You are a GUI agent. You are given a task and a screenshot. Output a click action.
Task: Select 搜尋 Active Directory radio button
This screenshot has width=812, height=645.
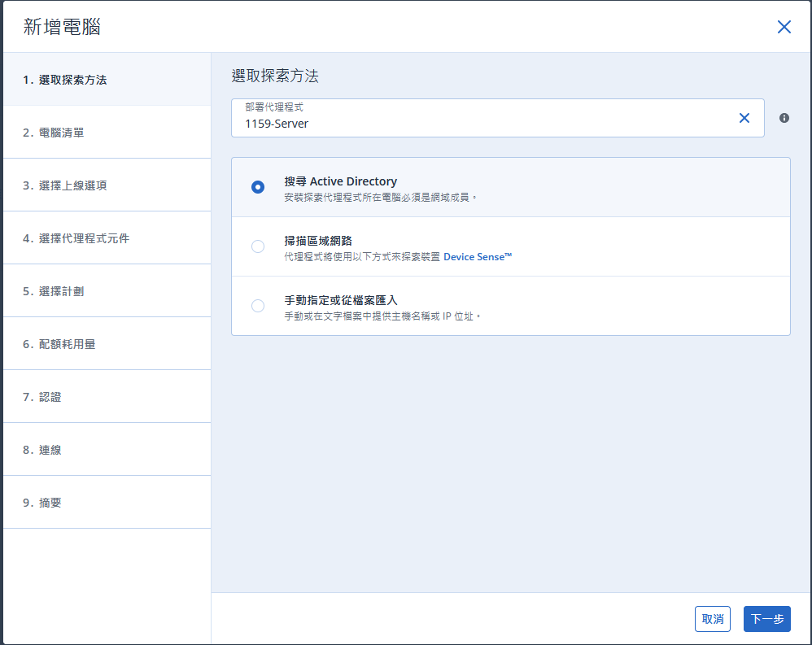click(x=258, y=187)
